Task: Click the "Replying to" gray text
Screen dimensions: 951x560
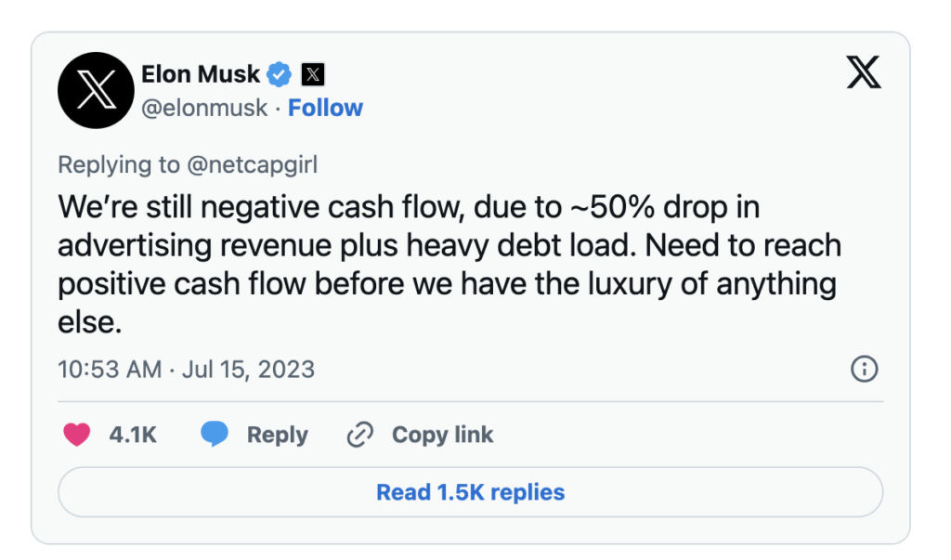Action: [x=119, y=165]
